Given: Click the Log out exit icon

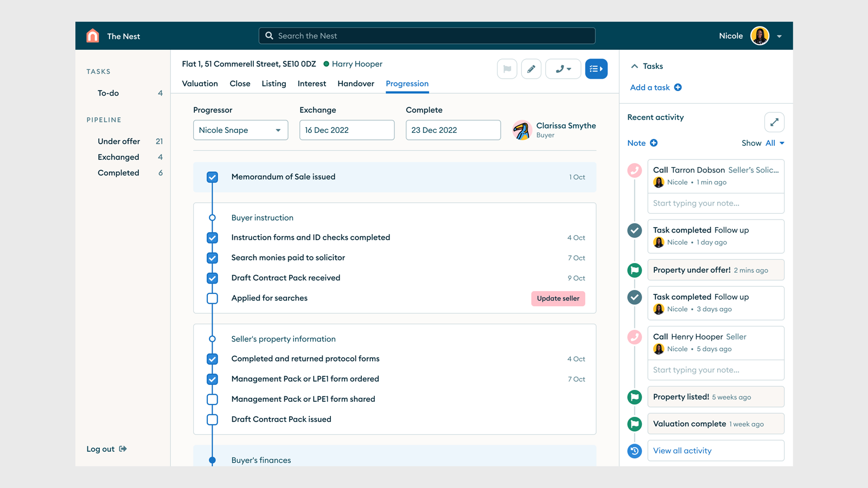Looking at the screenshot, I should click(x=123, y=449).
